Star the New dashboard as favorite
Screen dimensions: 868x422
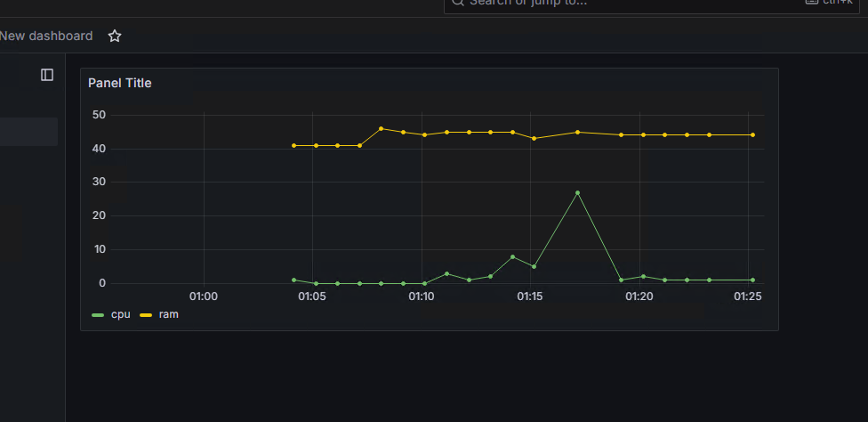pos(115,37)
